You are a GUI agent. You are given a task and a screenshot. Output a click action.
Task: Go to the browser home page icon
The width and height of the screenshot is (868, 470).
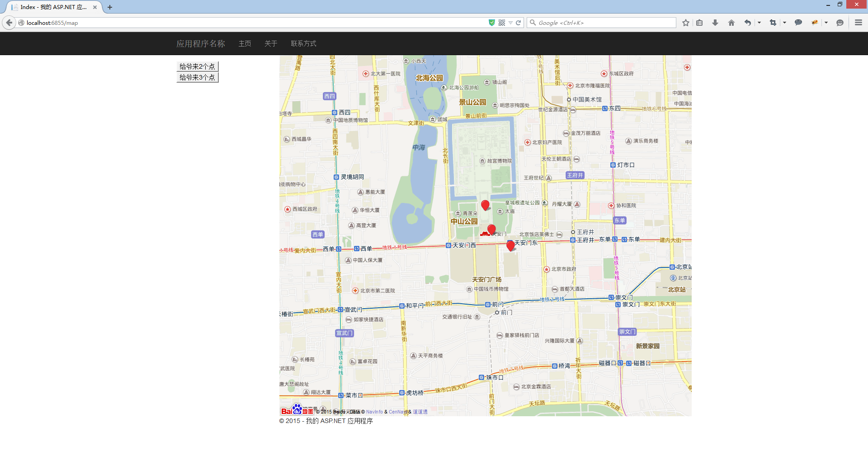click(x=731, y=23)
